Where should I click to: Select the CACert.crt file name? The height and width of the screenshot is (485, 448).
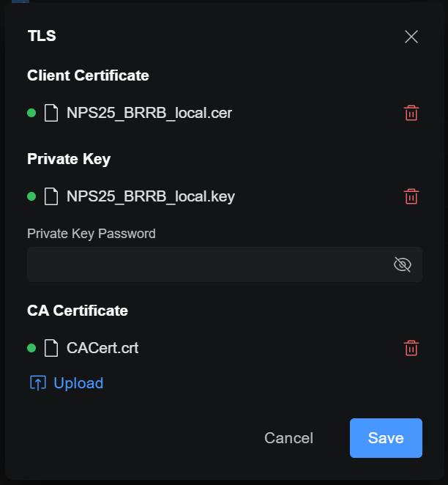(102, 348)
